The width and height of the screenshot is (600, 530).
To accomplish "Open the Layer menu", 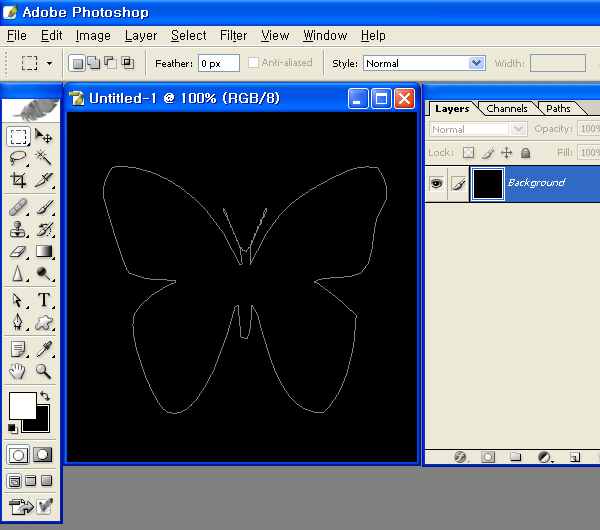I will [141, 36].
